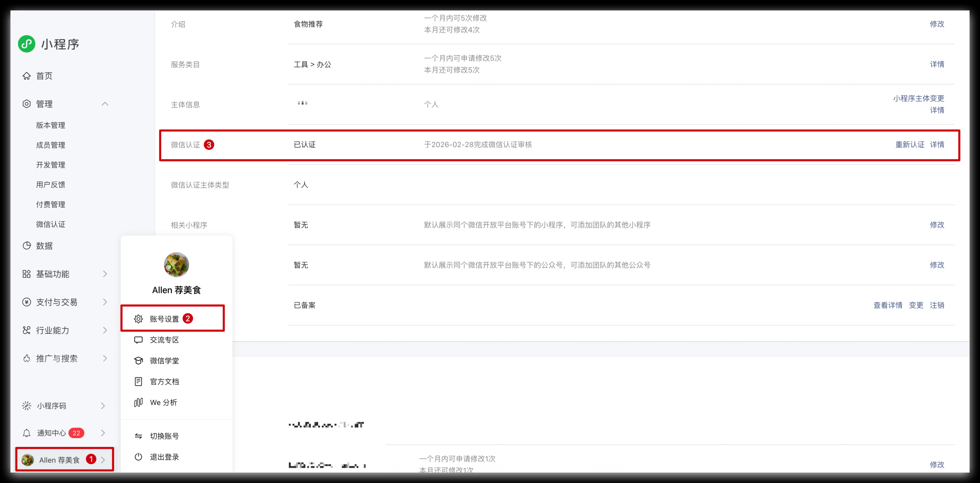
Task: Select 退出登录 in account popup
Action: [164, 457]
